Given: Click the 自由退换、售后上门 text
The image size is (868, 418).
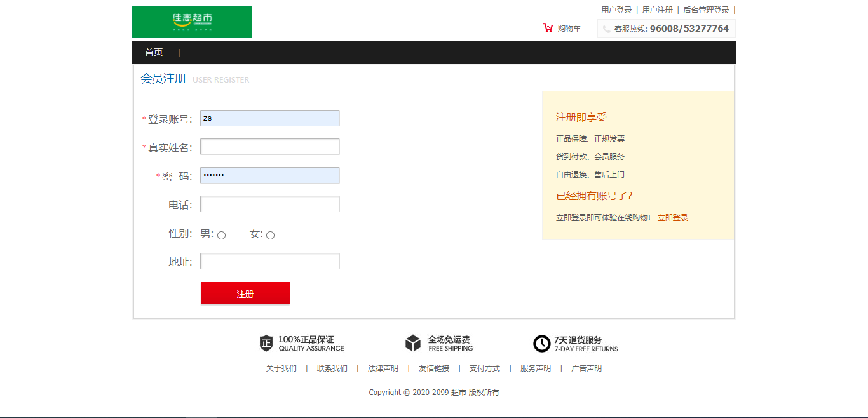Looking at the screenshot, I should point(590,175).
